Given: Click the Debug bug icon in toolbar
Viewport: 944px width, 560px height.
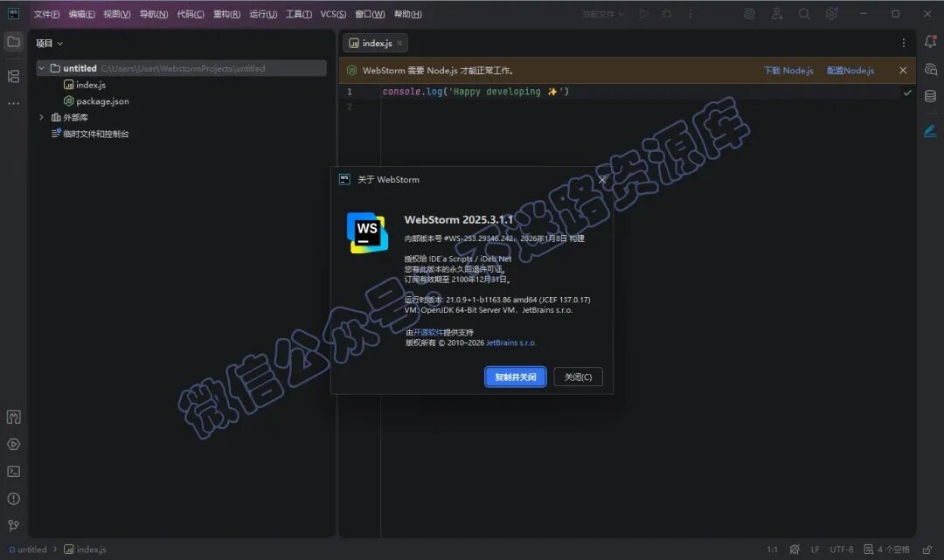Looking at the screenshot, I should point(666,13).
